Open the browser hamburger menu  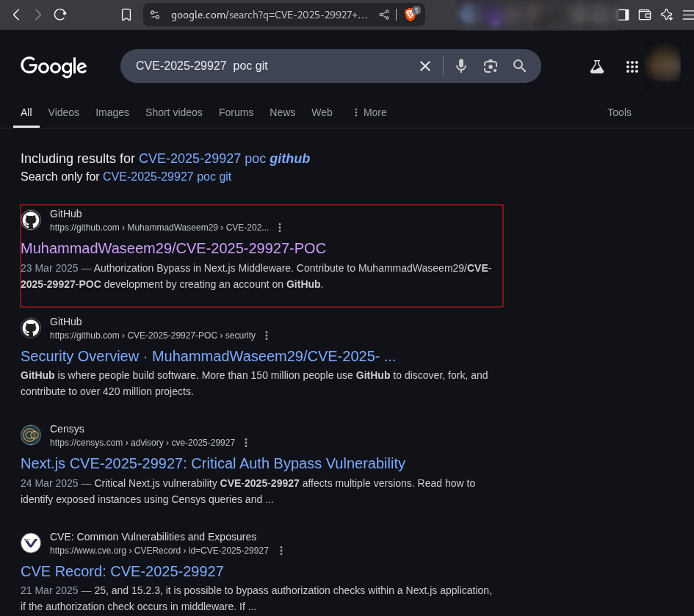pos(688,15)
